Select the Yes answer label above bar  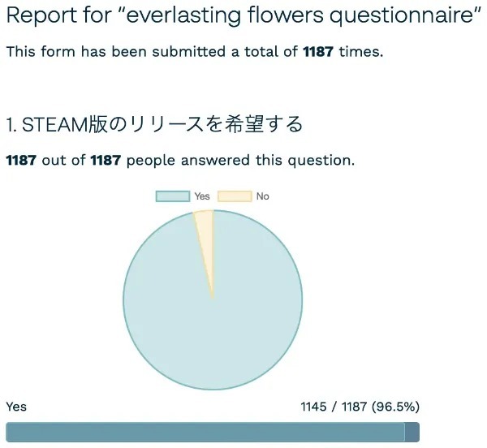(16, 407)
